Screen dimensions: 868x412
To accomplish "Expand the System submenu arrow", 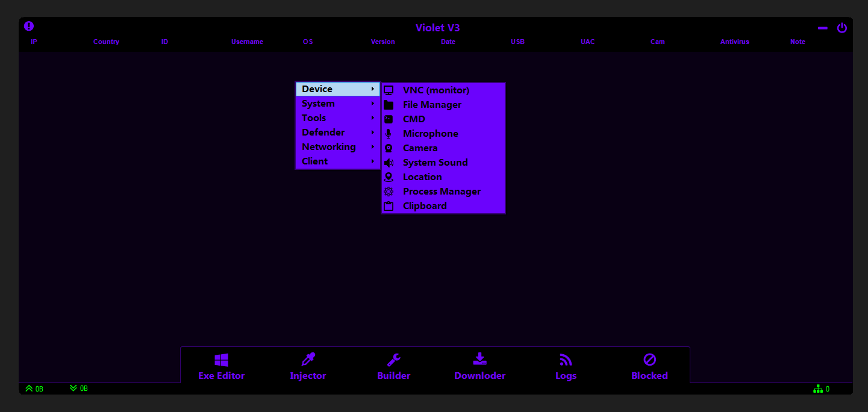I will (x=373, y=104).
